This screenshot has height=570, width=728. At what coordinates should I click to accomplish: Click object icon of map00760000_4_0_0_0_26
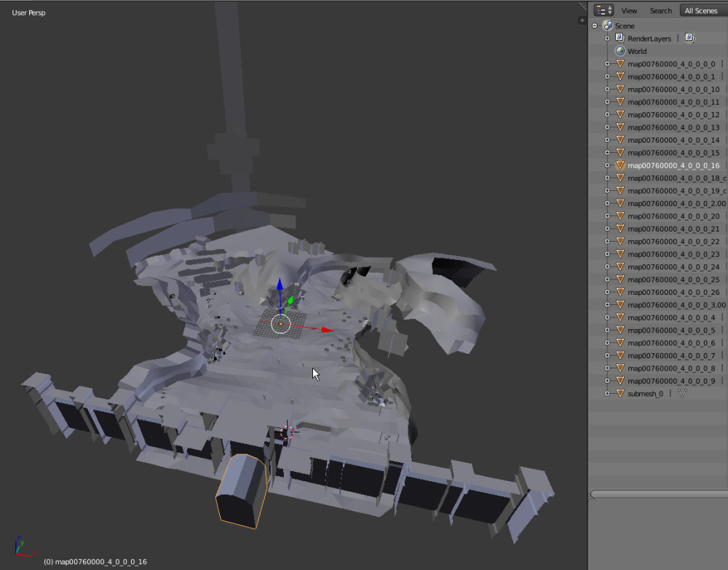pos(620,292)
